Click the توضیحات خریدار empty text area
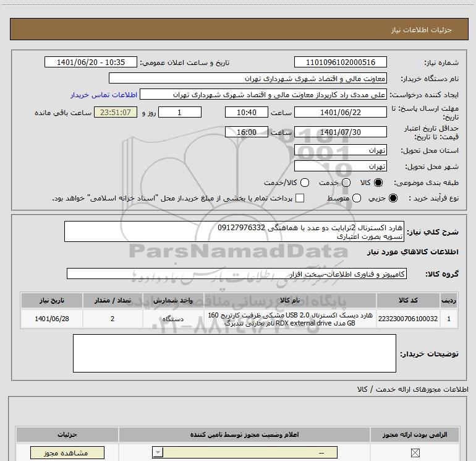 pos(234,353)
